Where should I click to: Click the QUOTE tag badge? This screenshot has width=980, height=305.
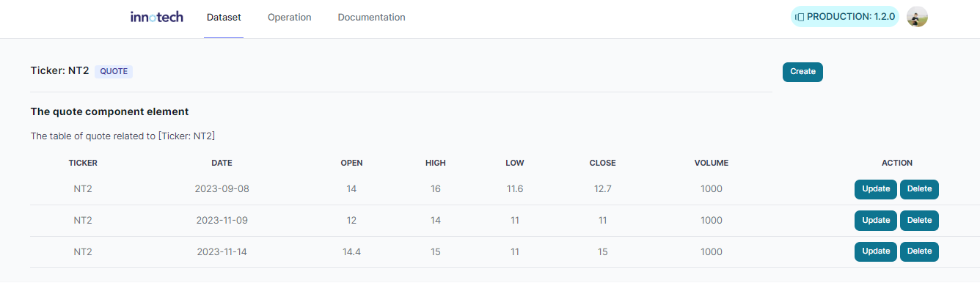tap(114, 71)
